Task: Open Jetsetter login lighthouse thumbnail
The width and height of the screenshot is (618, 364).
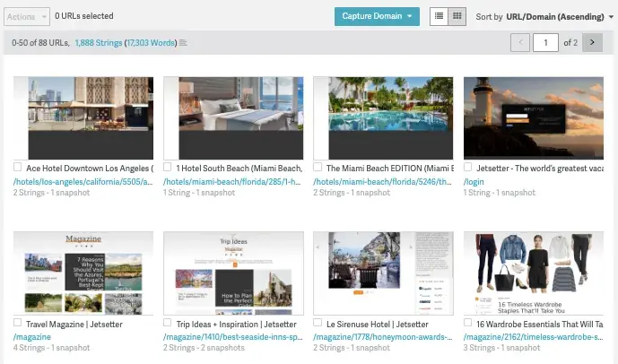Action: tap(534, 118)
